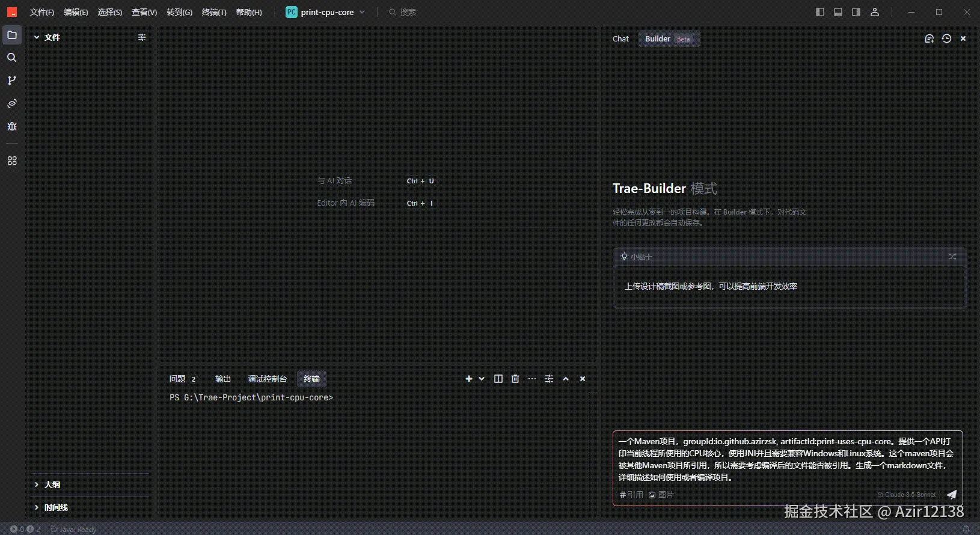Open the remote/live share sidebar icon
The width and height of the screenshot is (980, 535).
(x=12, y=103)
